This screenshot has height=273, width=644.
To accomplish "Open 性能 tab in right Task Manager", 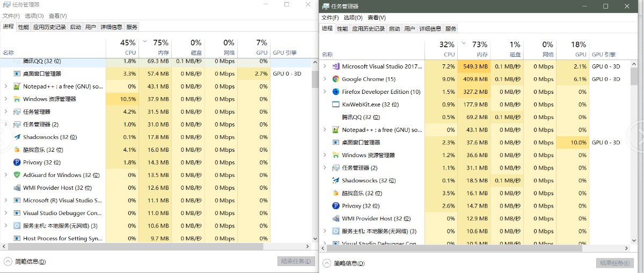I will pos(342,29).
